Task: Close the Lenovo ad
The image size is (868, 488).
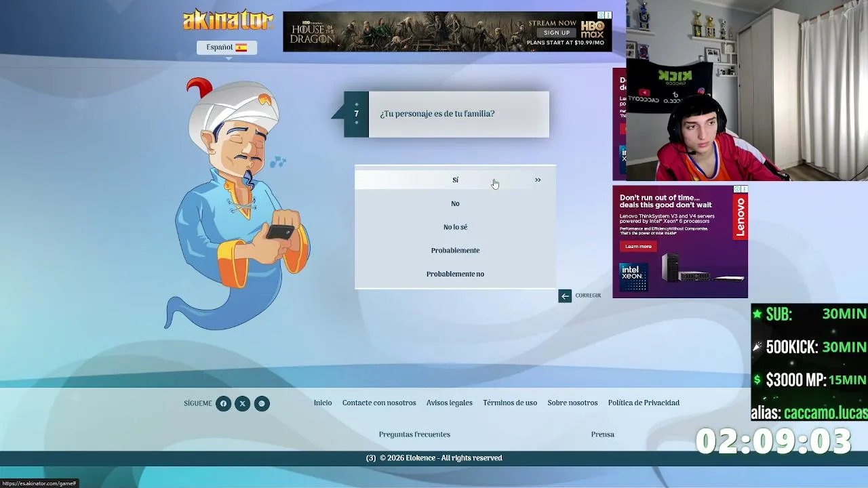Action: 745,189
